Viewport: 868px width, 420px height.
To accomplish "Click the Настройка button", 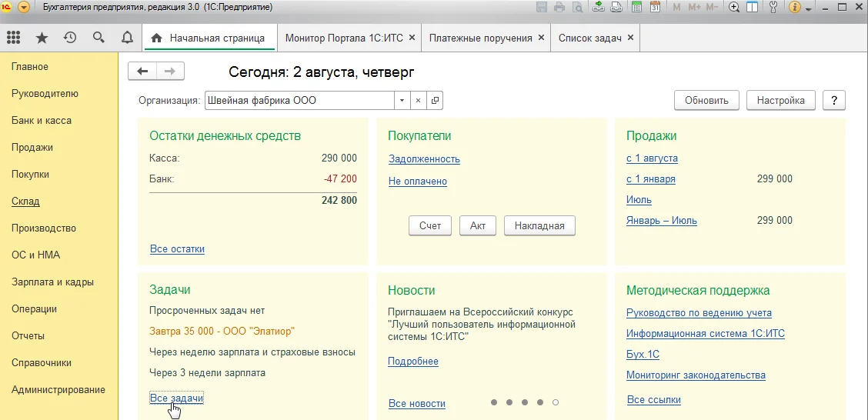I will (x=780, y=101).
